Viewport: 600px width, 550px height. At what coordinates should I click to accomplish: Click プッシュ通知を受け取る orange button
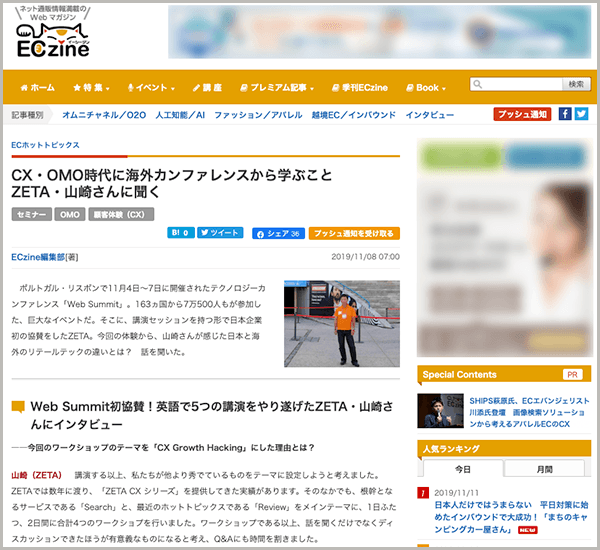354,233
